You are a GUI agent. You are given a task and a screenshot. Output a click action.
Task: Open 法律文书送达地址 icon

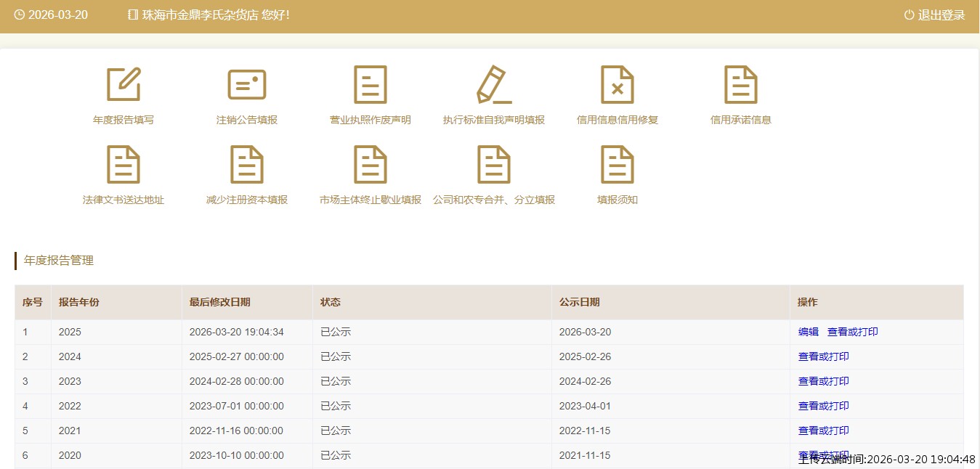coord(123,165)
